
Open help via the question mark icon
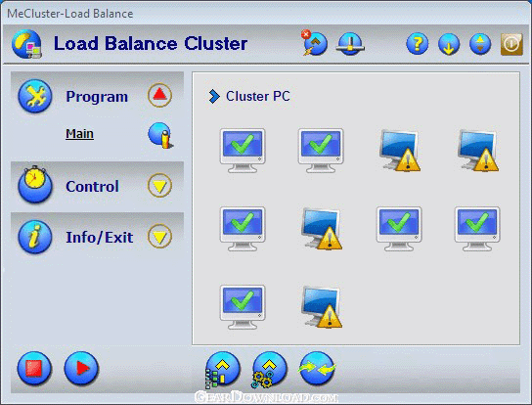(418, 44)
